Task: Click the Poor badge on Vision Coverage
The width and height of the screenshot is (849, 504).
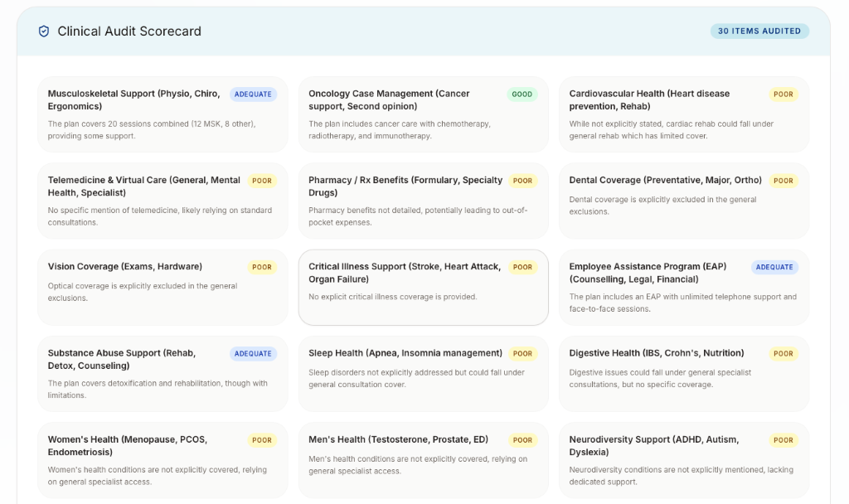Action: pyautogui.click(x=262, y=268)
